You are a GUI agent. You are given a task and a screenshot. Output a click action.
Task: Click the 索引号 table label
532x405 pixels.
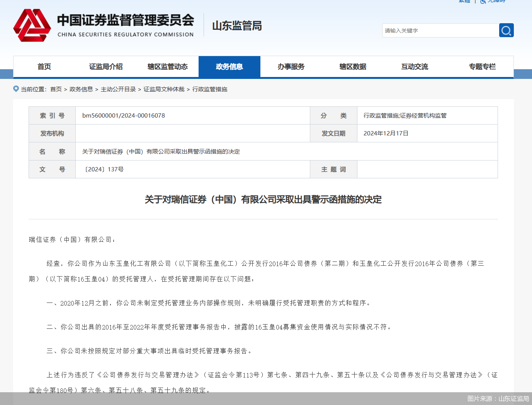[52, 116]
